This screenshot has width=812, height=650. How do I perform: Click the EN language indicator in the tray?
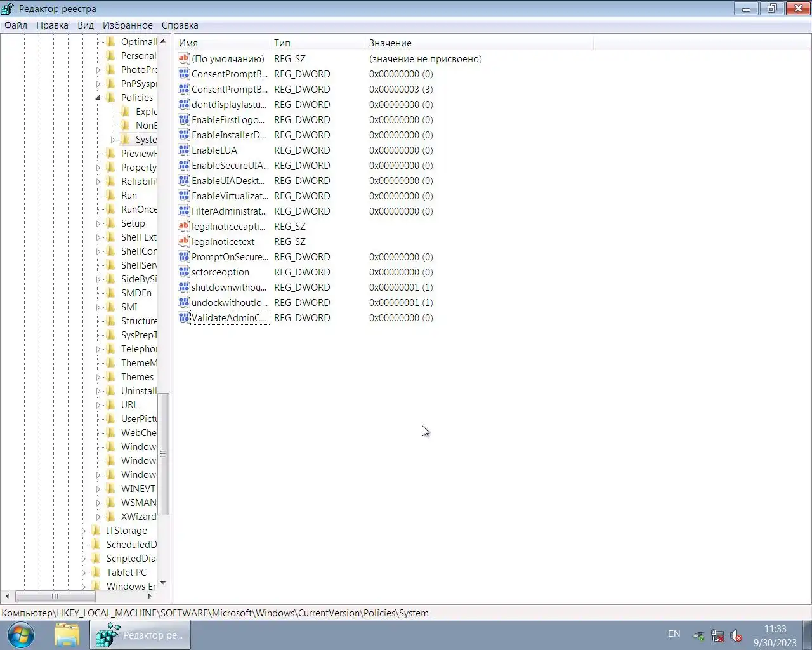(x=674, y=634)
